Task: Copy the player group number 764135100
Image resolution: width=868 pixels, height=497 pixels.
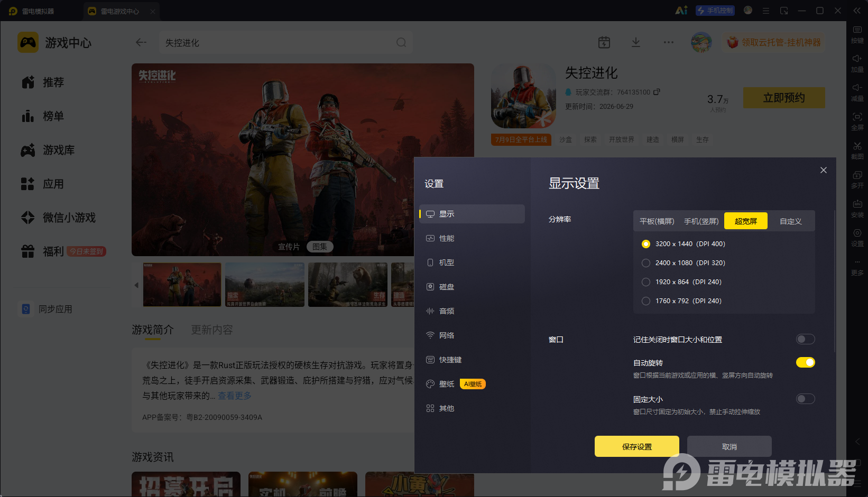Action: pos(657,92)
